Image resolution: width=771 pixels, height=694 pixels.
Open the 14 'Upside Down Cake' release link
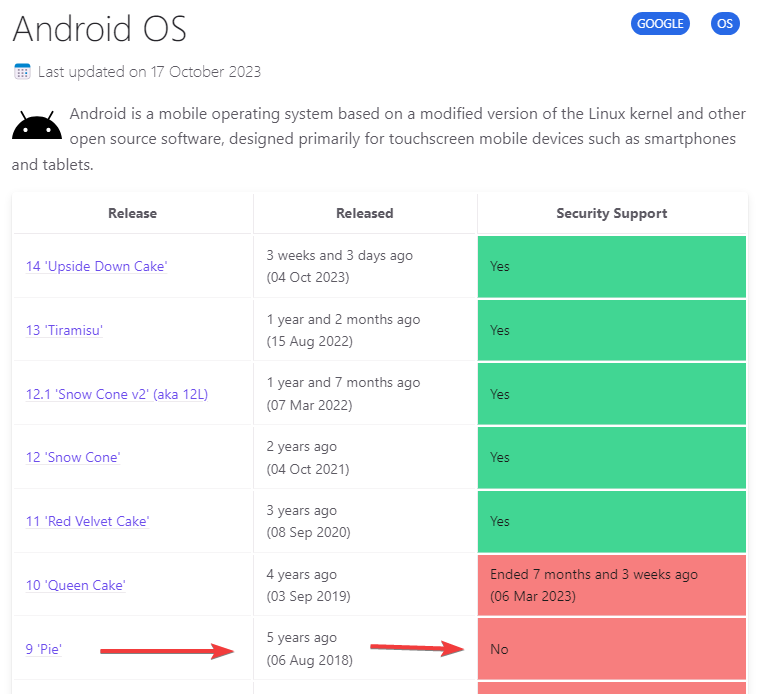tap(96, 266)
